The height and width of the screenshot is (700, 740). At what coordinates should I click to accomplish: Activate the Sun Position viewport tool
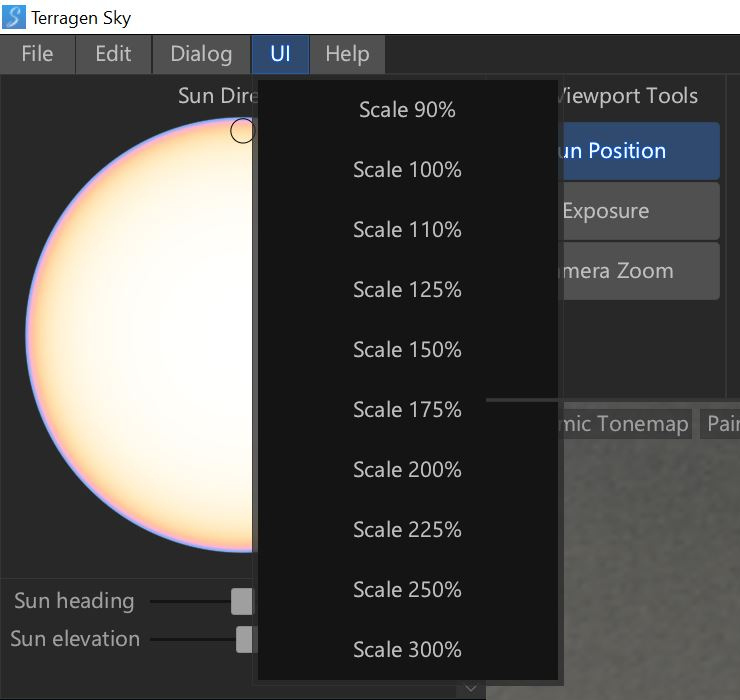tap(641, 151)
